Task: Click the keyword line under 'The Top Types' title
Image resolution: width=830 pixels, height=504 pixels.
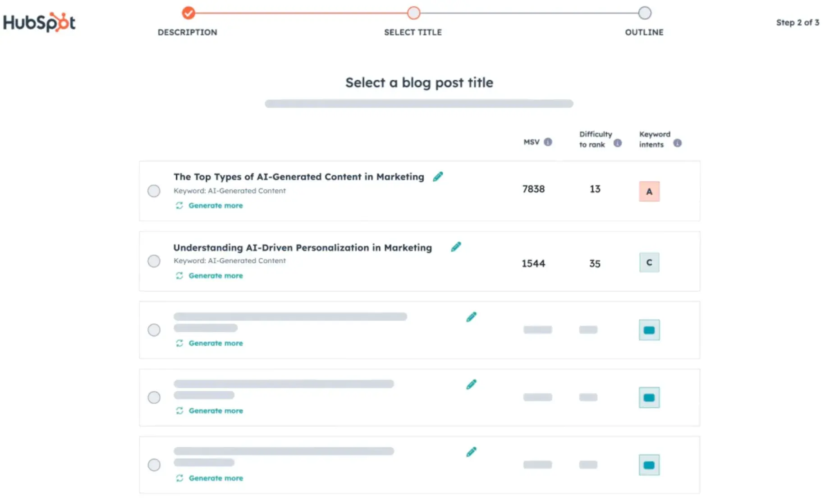Action: pos(229,191)
